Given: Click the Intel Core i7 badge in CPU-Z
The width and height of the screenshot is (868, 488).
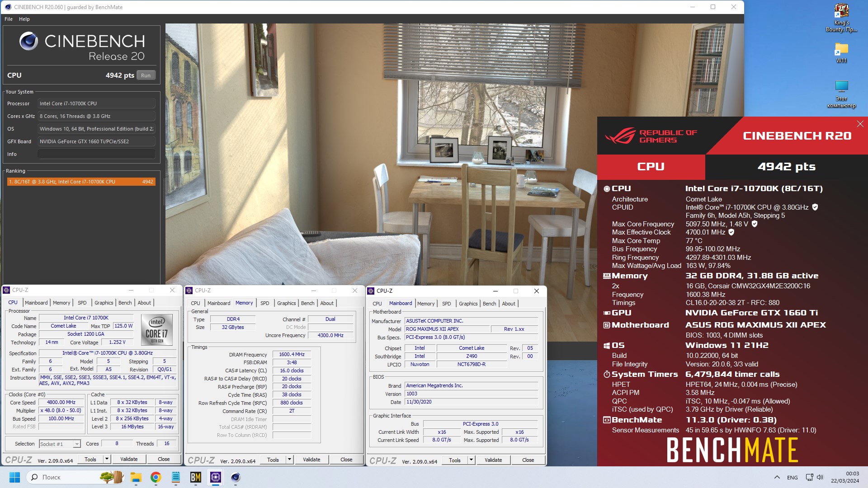Looking at the screenshot, I should 156,330.
